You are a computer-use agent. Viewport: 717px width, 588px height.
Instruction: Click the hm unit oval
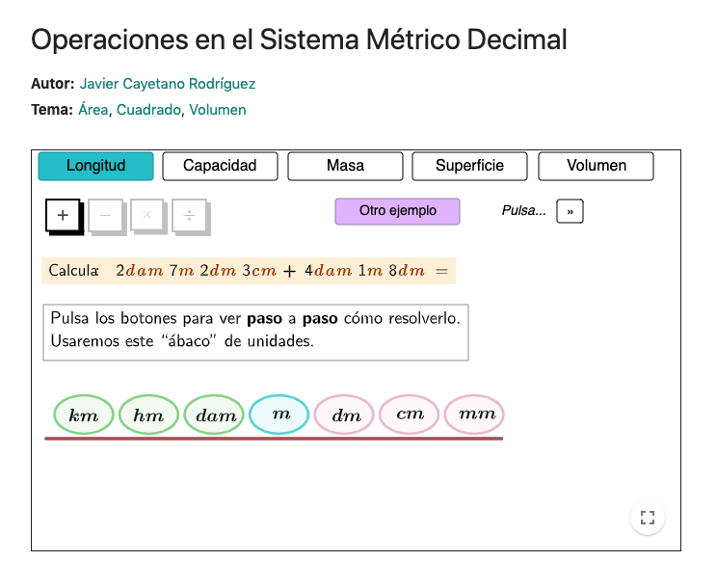coord(148,415)
